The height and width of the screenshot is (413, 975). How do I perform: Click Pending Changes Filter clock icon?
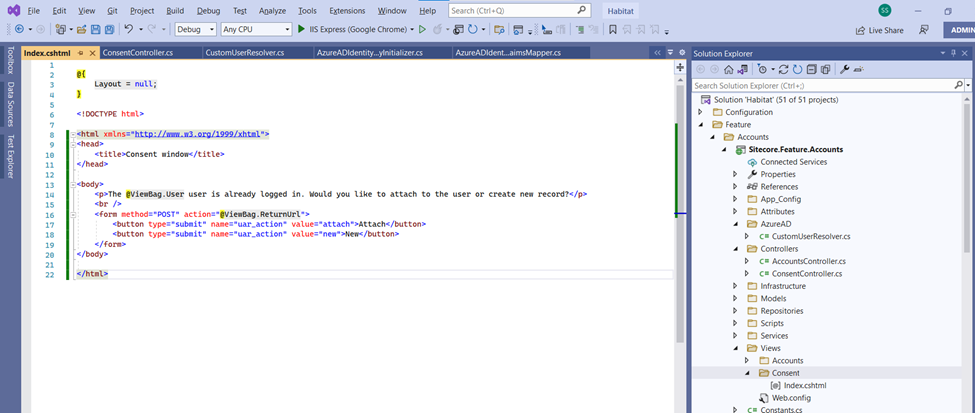(x=762, y=70)
